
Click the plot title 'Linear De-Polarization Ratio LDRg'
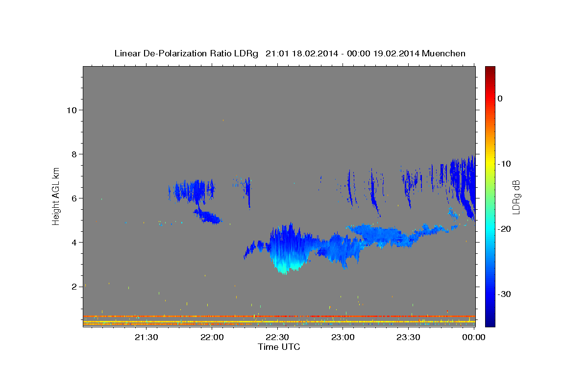tap(186, 53)
